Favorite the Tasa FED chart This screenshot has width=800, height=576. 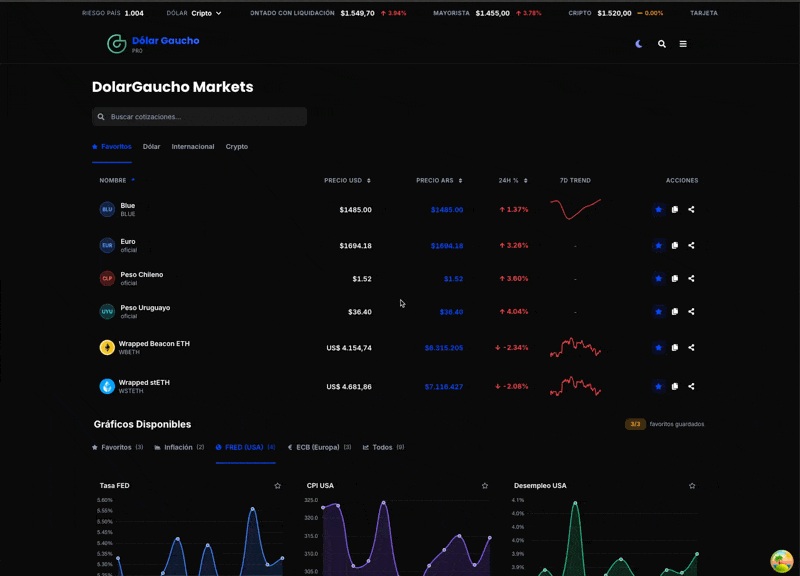[x=278, y=486]
